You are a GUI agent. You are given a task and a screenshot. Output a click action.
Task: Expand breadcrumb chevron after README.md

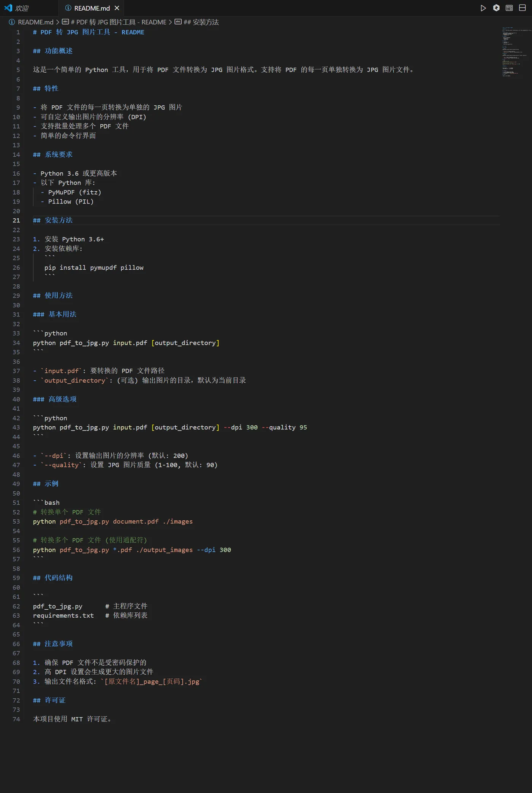pyautogui.click(x=58, y=22)
